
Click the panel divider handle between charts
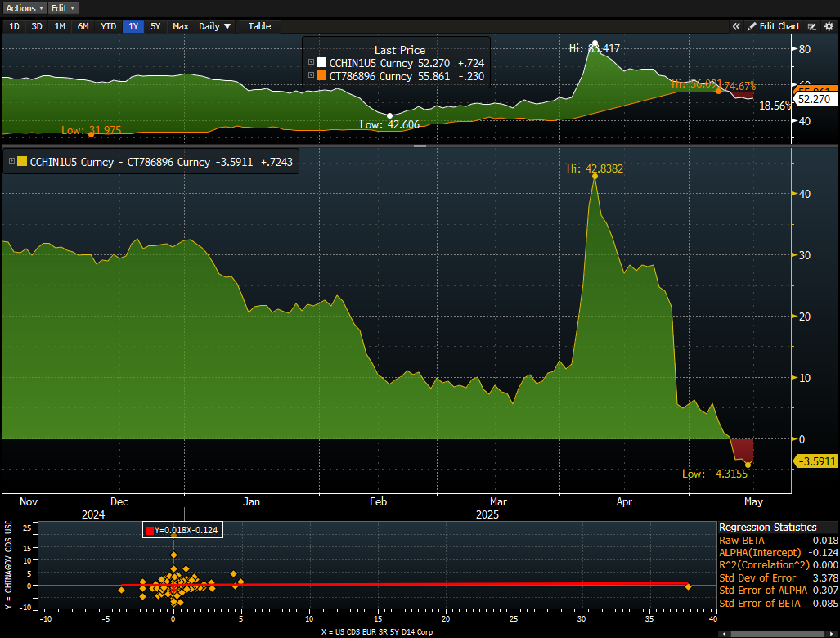point(420,146)
